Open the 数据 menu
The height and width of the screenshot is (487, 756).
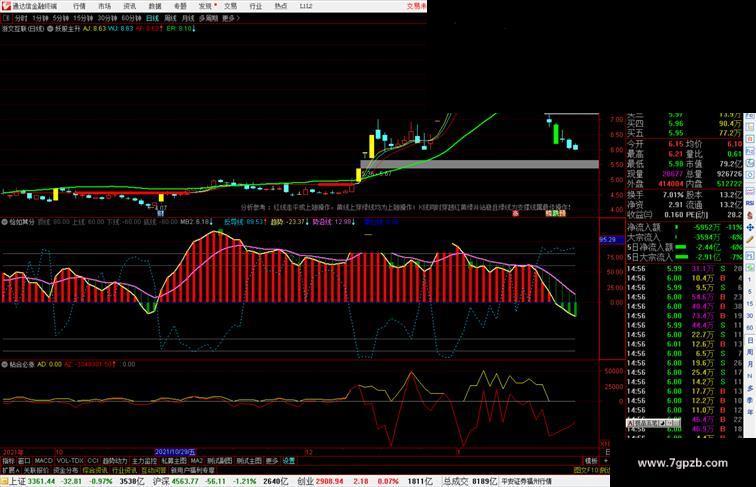point(155,6)
